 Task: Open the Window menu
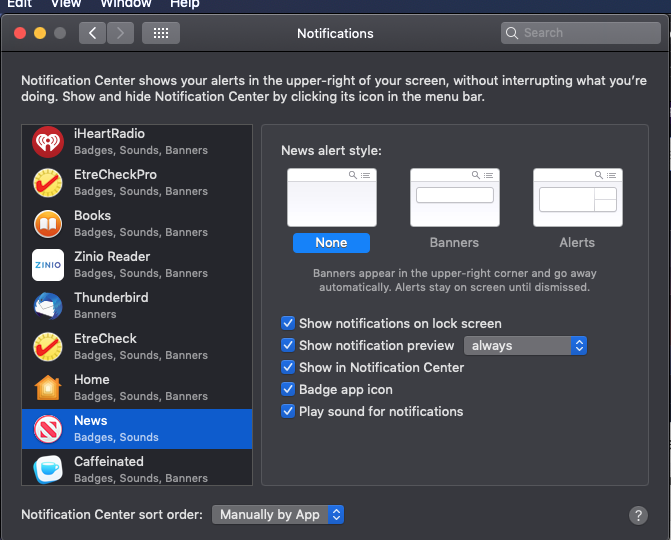click(x=126, y=4)
